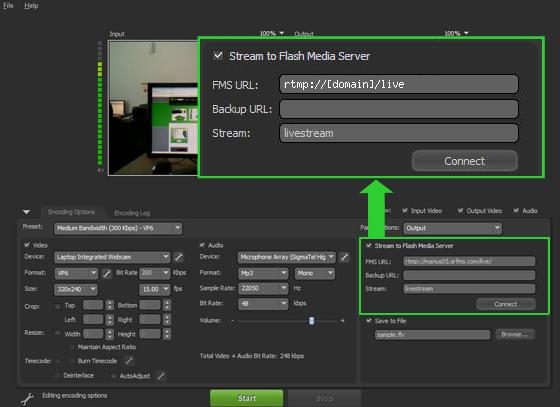Open the audio Bit Rate 48 dropdown
The width and height of the screenshot is (560, 407).
(x=263, y=304)
